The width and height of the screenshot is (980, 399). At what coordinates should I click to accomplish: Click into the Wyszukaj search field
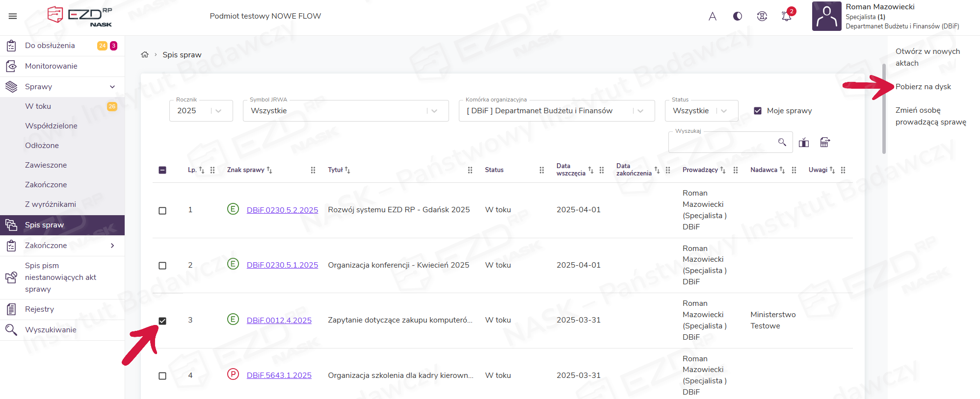(721, 143)
